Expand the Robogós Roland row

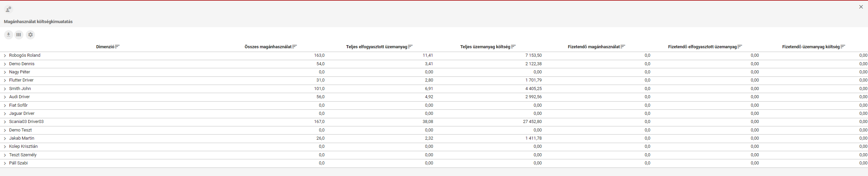[5, 55]
